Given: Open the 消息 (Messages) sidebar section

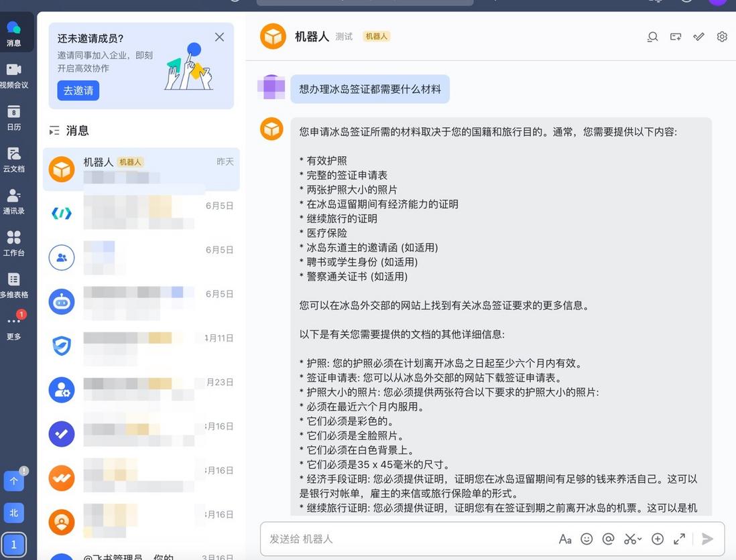Looking at the screenshot, I should [x=13, y=33].
